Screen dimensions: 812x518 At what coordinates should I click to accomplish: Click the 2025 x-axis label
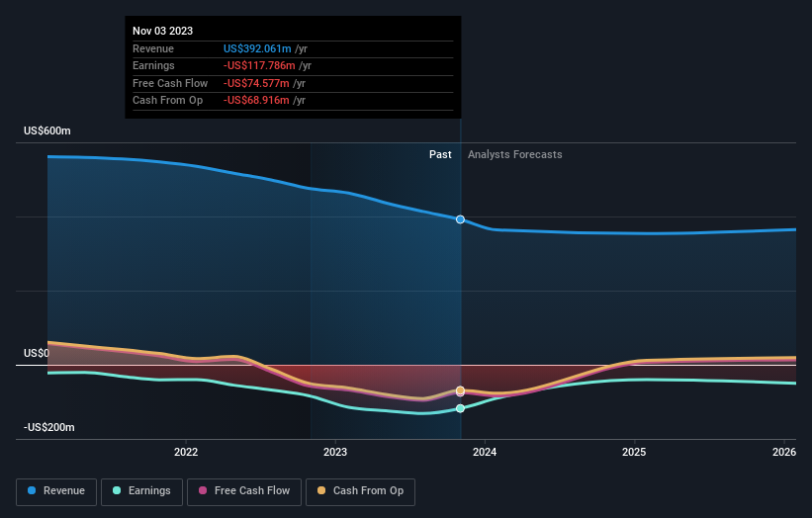634,452
